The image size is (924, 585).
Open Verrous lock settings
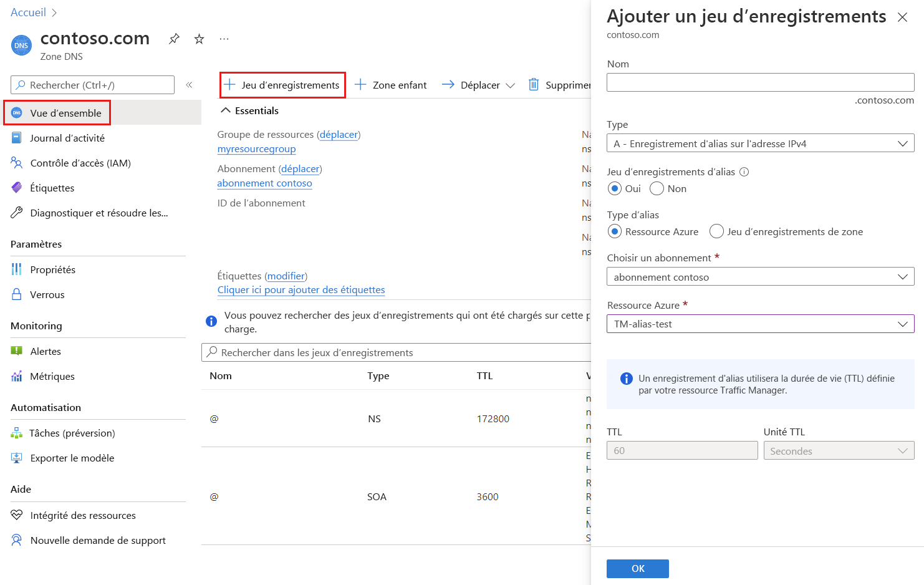coord(47,294)
